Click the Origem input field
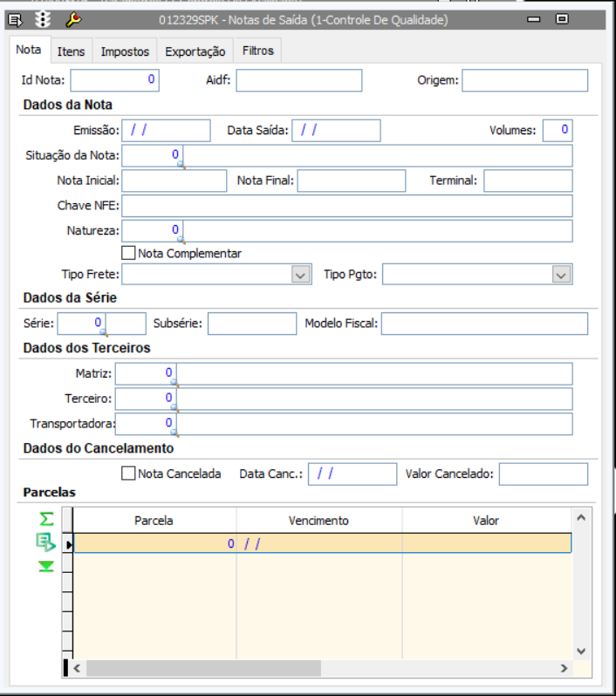Image resolution: width=616 pixels, height=696 pixels. click(525, 80)
